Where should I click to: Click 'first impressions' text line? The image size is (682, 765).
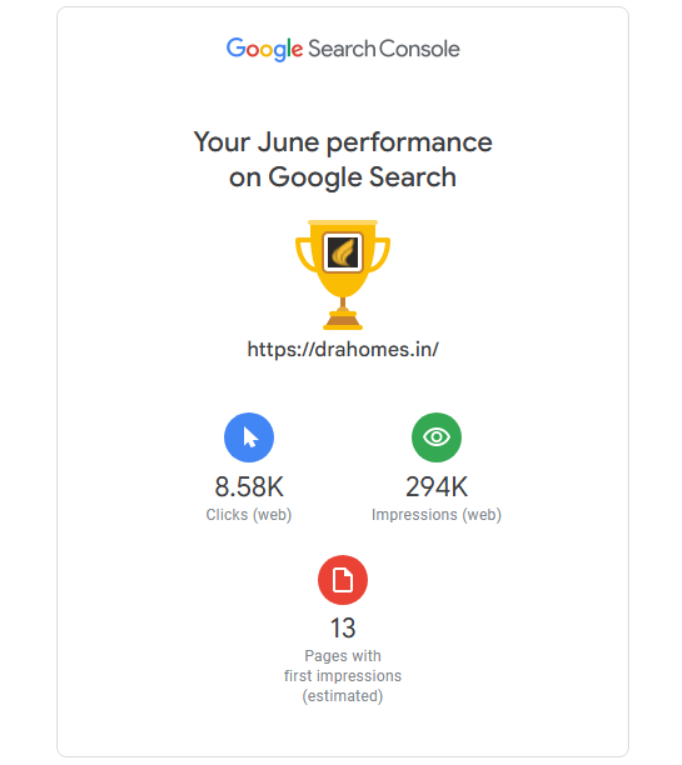[x=342, y=676]
